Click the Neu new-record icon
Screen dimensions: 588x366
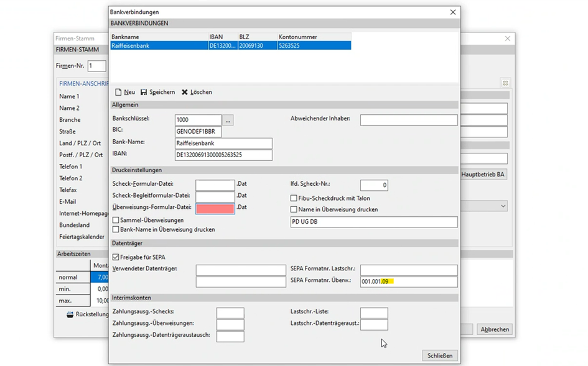coord(118,92)
